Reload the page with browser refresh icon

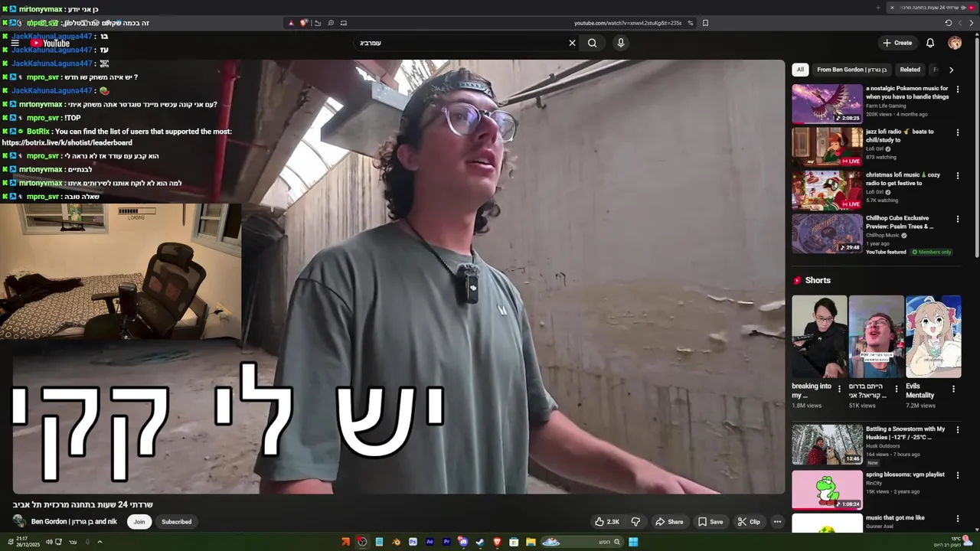(x=949, y=23)
